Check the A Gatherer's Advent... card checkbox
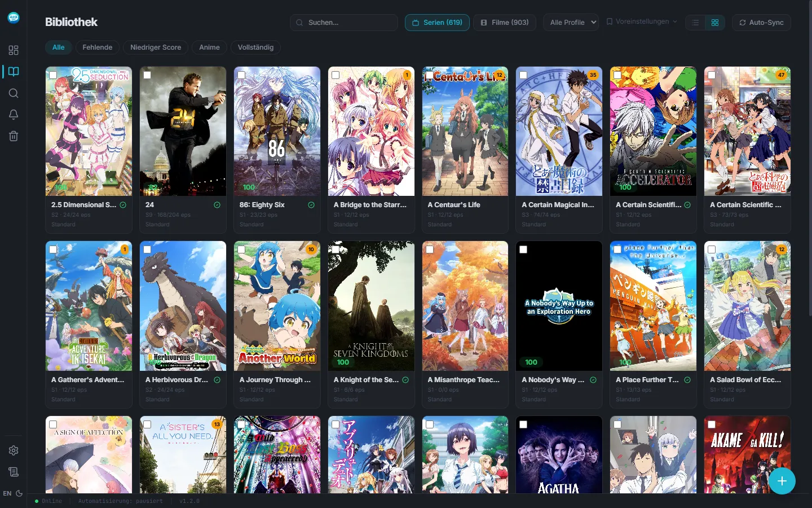The image size is (812, 508). [x=53, y=249]
